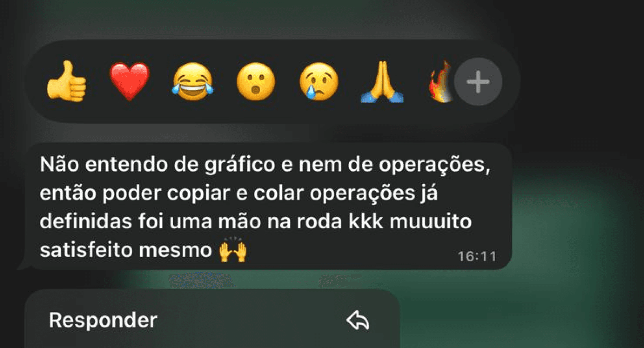Click the empty space in the Responder menu row
This screenshot has height=348, width=644.
click(252, 320)
